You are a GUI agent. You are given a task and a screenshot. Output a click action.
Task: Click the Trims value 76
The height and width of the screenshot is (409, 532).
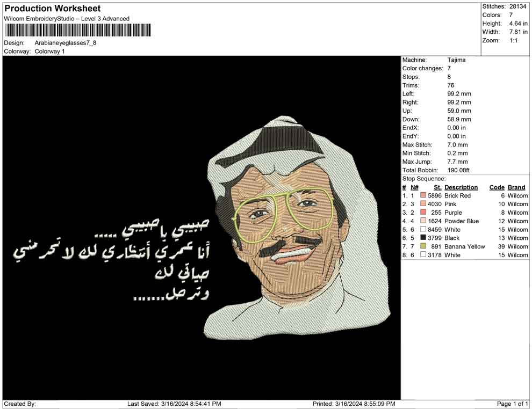click(x=450, y=85)
